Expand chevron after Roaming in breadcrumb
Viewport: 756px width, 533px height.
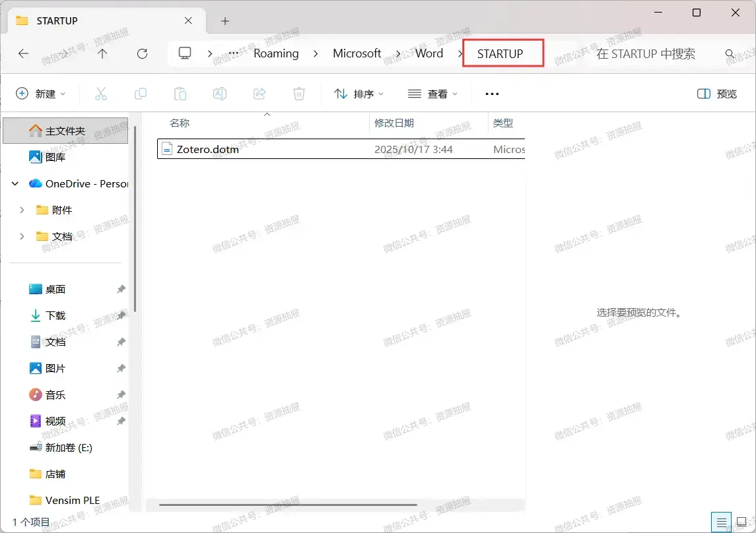pyautogui.click(x=316, y=53)
